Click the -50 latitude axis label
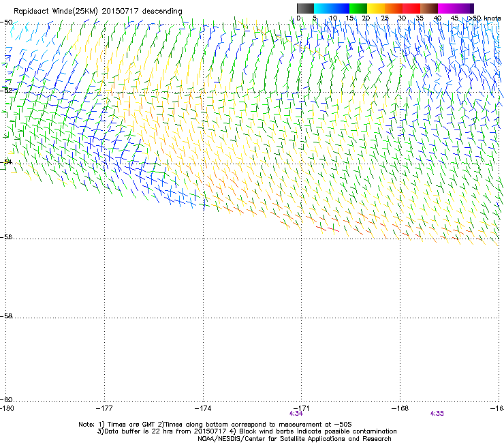 click(6, 22)
